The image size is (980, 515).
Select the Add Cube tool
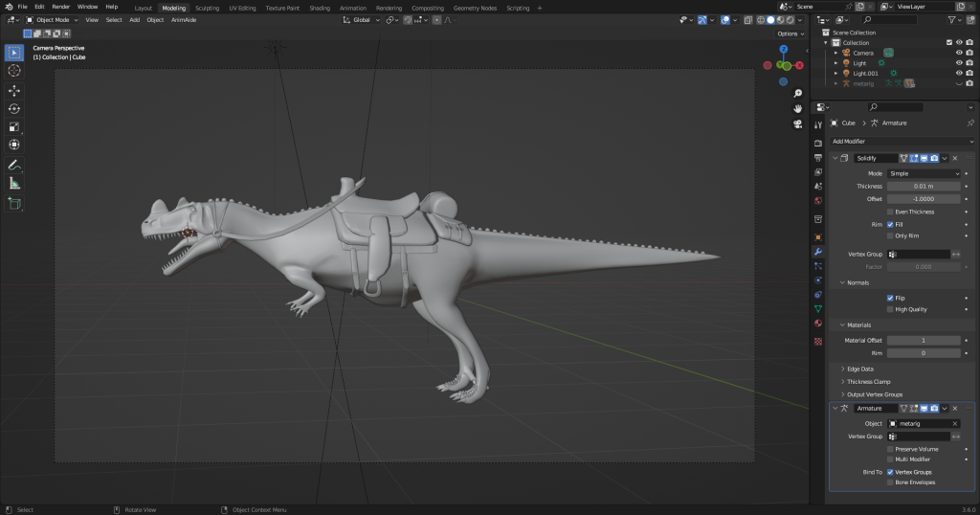pos(14,203)
